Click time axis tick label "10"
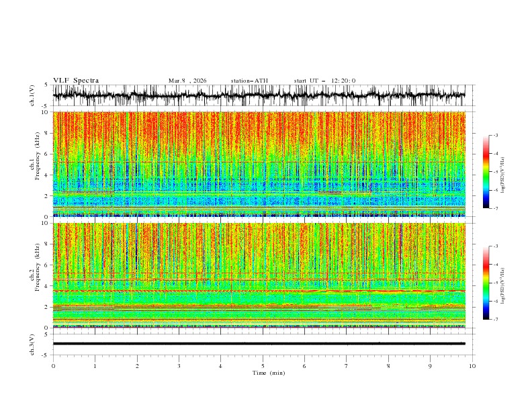 tap(472, 366)
